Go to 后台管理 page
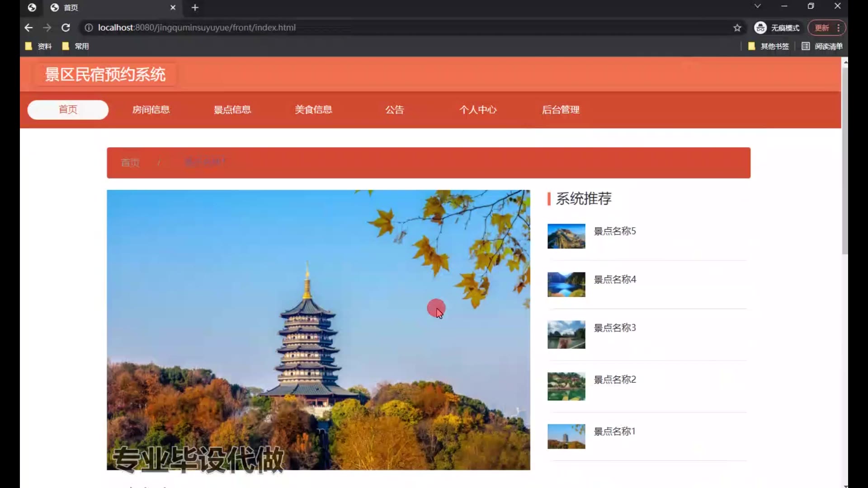This screenshot has width=868, height=488. 561,110
